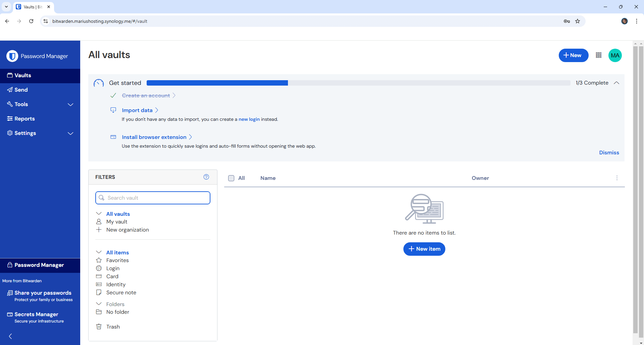Image resolution: width=644 pixels, height=345 pixels.
Task: Click the No folder icon
Action: pos(99,312)
